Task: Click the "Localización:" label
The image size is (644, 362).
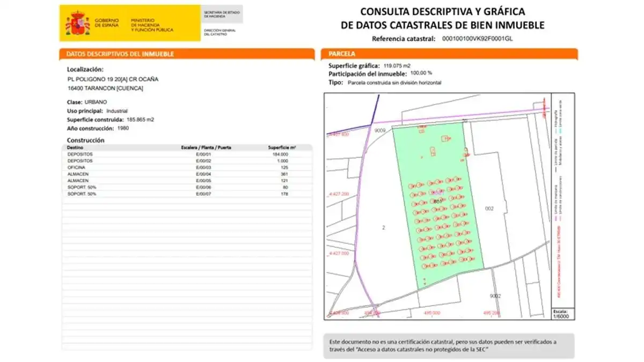Action: (85, 69)
